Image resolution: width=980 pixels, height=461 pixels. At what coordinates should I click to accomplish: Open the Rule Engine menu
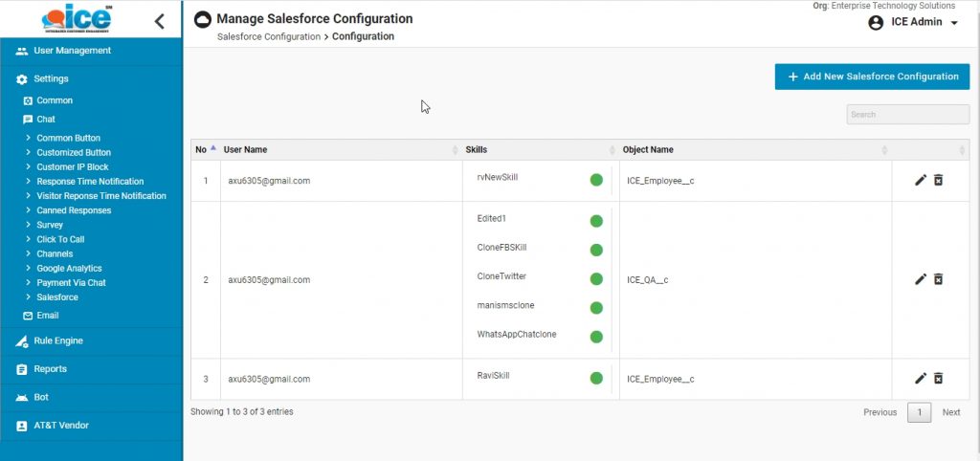pos(58,340)
